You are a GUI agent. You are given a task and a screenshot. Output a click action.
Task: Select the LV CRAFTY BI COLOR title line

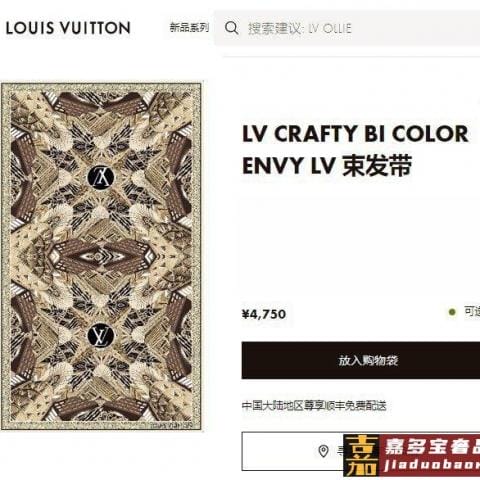point(355,134)
